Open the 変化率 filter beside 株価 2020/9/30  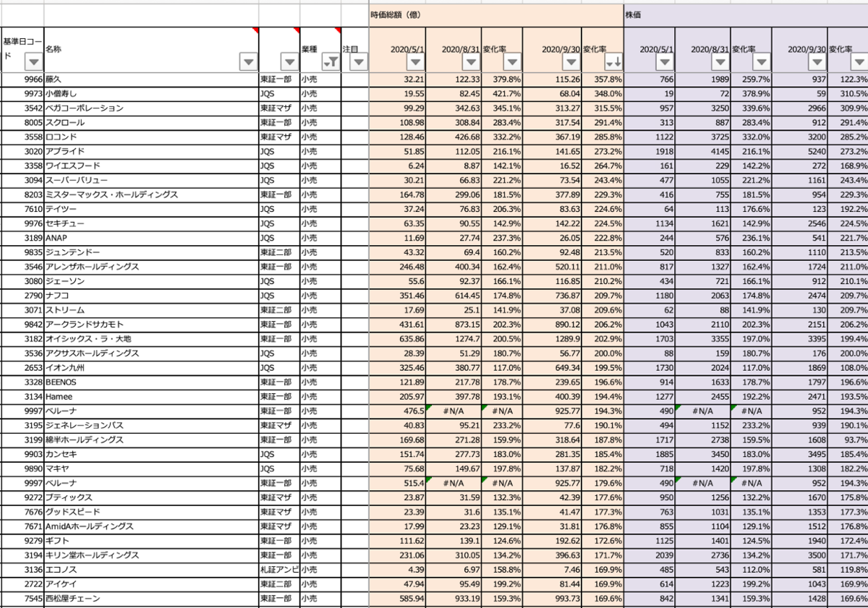point(859,62)
